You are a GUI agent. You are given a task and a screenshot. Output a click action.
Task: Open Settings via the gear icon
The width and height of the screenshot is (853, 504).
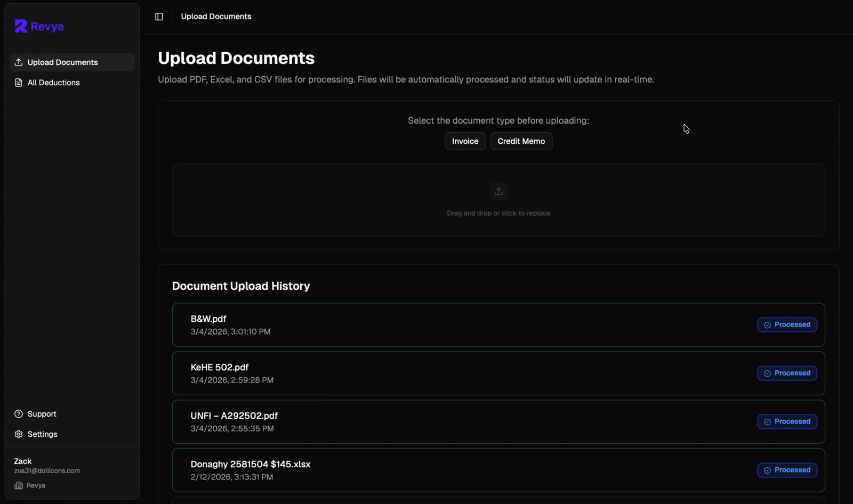click(18, 434)
